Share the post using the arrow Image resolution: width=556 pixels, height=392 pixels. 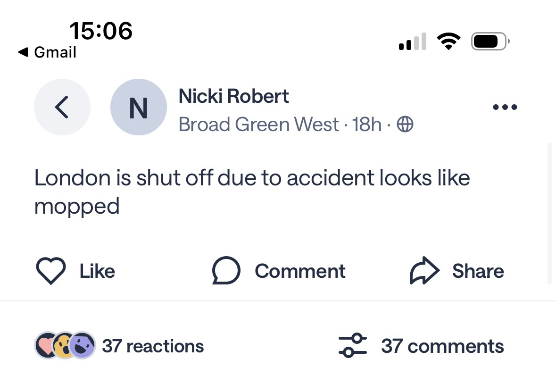424,271
